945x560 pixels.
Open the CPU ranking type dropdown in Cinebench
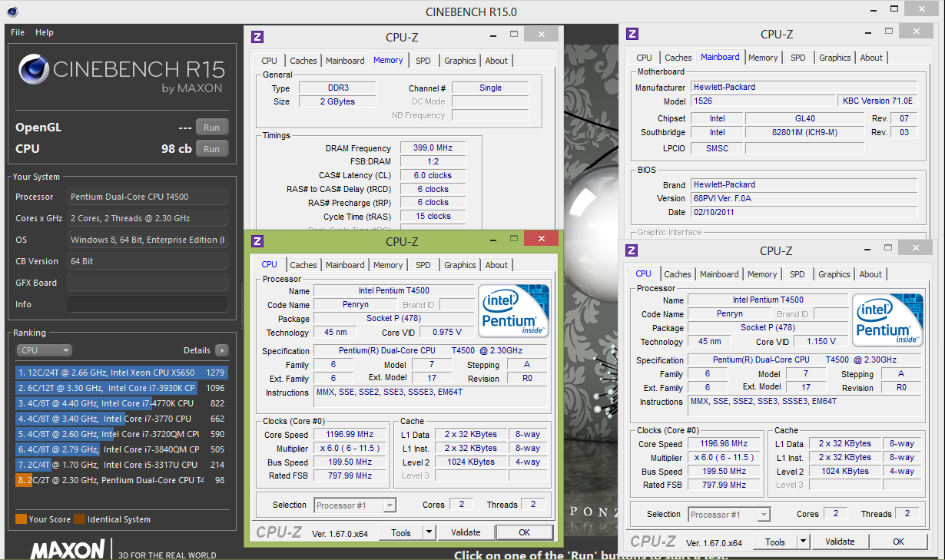[44, 350]
